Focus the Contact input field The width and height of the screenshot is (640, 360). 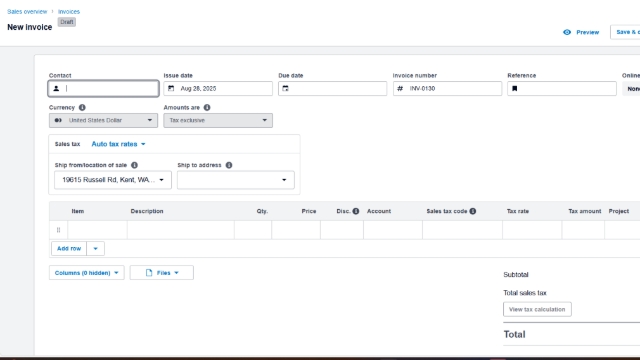(x=103, y=89)
